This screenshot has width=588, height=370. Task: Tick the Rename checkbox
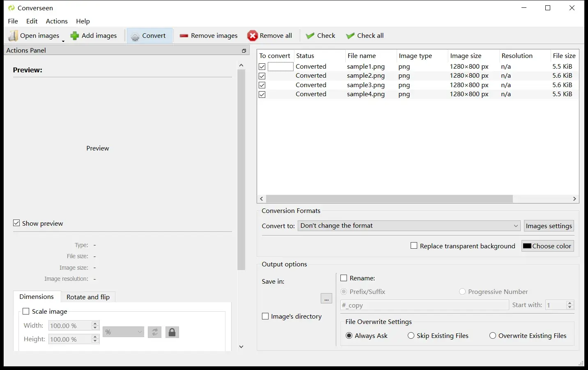point(344,278)
